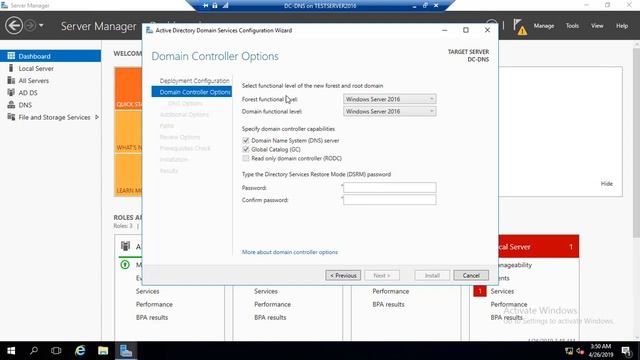
Task: Open the Manage menu
Action: (544, 26)
